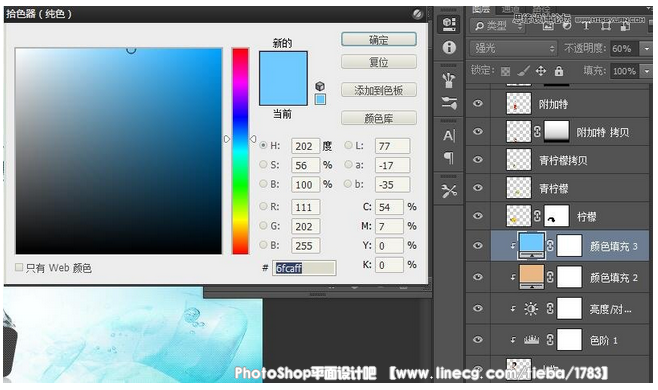Hide the 青柠檬 layer

[x=478, y=188]
